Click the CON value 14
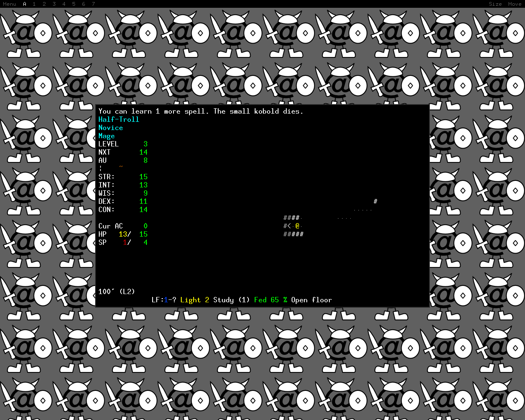The height and width of the screenshot is (420, 525). (144, 210)
